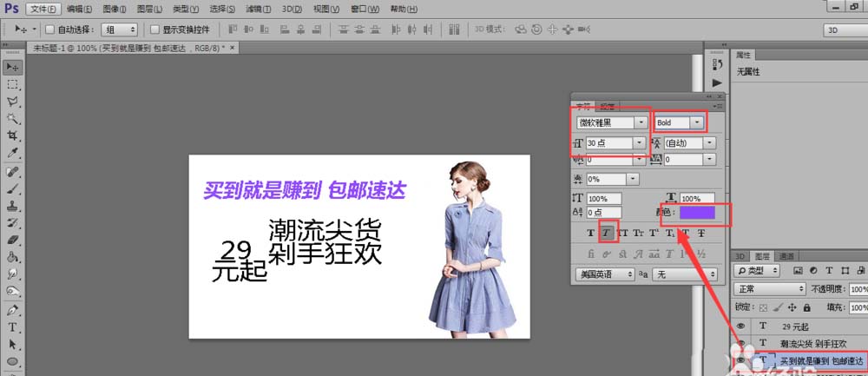Select the Clone Stamp tool
868x376 pixels.
(x=12, y=206)
